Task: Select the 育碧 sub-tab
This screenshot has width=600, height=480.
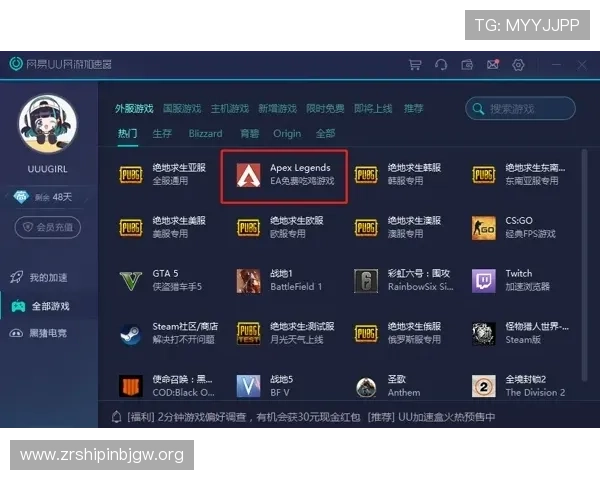Action: click(249, 134)
